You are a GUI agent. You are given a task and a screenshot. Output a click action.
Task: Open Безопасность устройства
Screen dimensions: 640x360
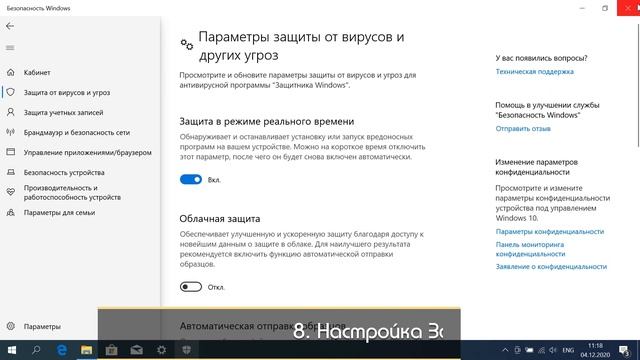pos(64,172)
